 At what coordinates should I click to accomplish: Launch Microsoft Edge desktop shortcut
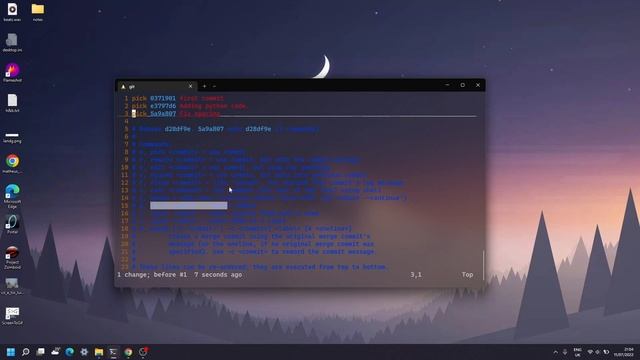[12, 196]
